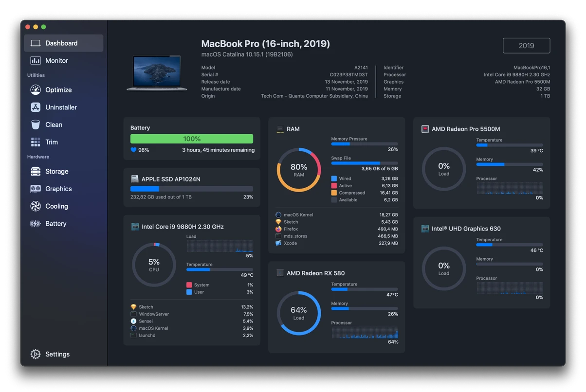Click the Graphics card sidebar icon

pos(36,189)
